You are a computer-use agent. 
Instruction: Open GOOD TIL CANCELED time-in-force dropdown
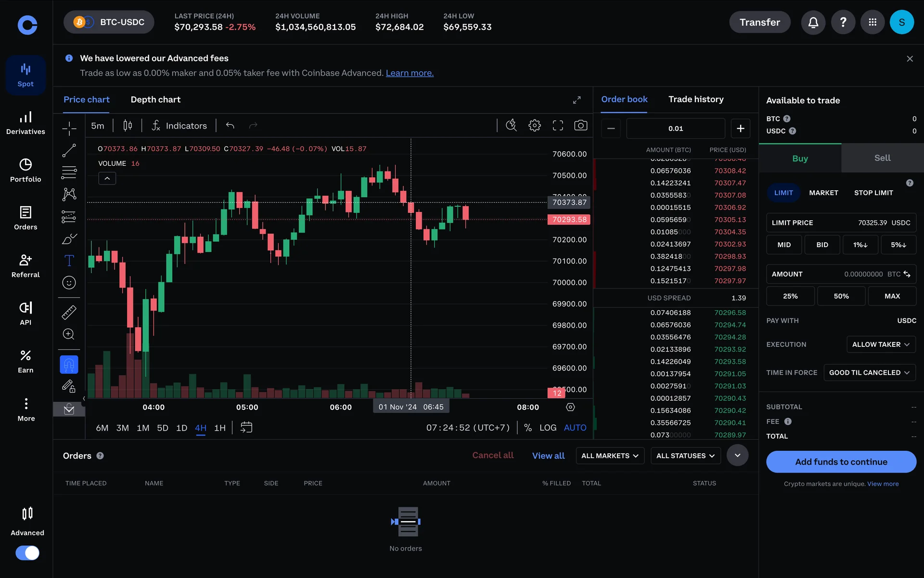[x=869, y=373]
